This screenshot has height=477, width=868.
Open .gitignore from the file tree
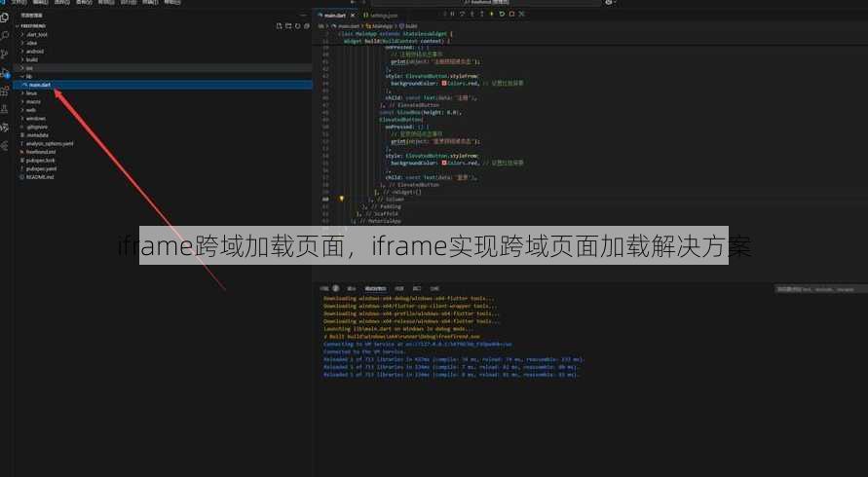tap(37, 127)
